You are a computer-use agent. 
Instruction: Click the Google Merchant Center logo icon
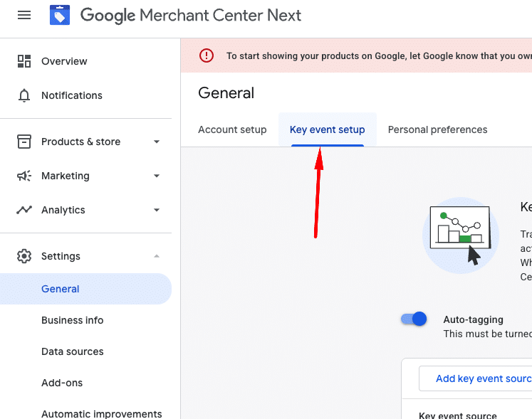pyautogui.click(x=60, y=15)
